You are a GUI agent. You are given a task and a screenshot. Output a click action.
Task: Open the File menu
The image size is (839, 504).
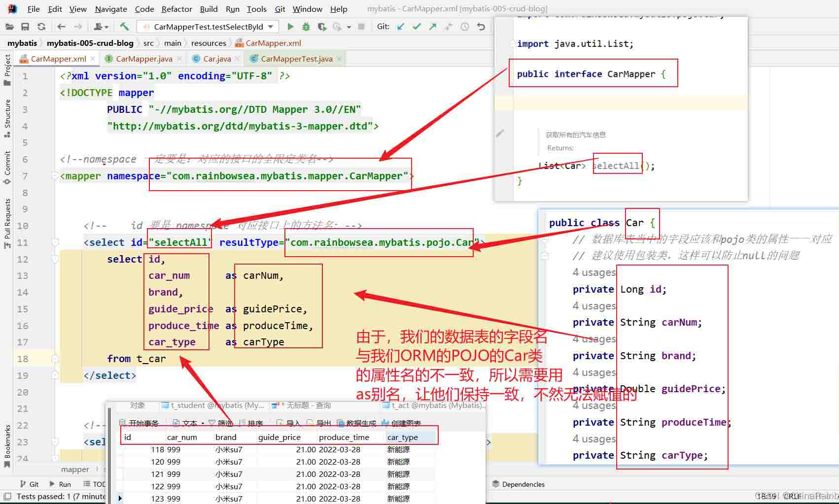click(34, 9)
